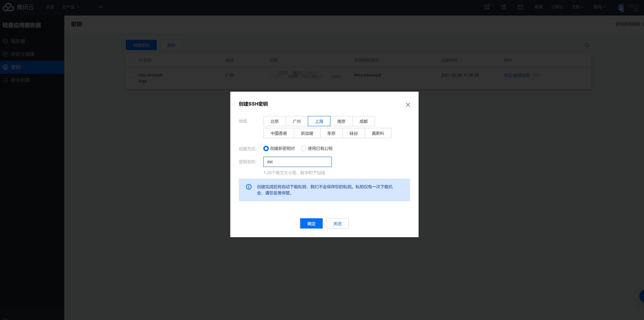
Task: Click the 创建密钥 button
Action: pos(141,45)
